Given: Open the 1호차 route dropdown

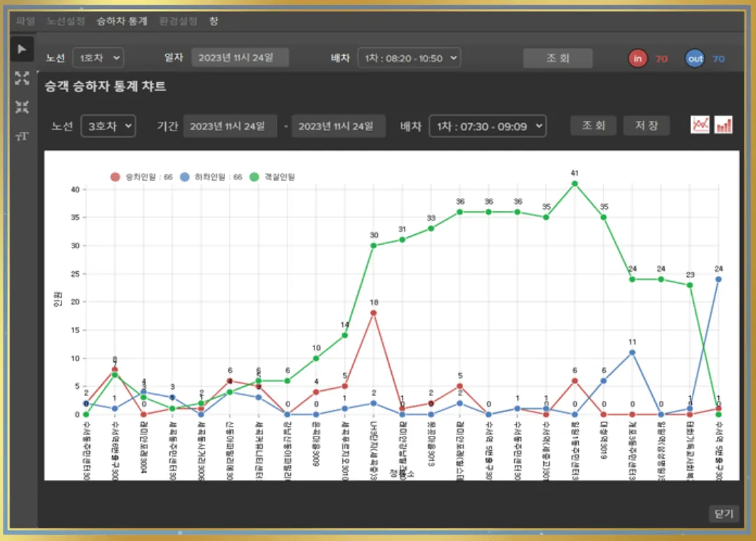Looking at the screenshot, I should 98,58.
